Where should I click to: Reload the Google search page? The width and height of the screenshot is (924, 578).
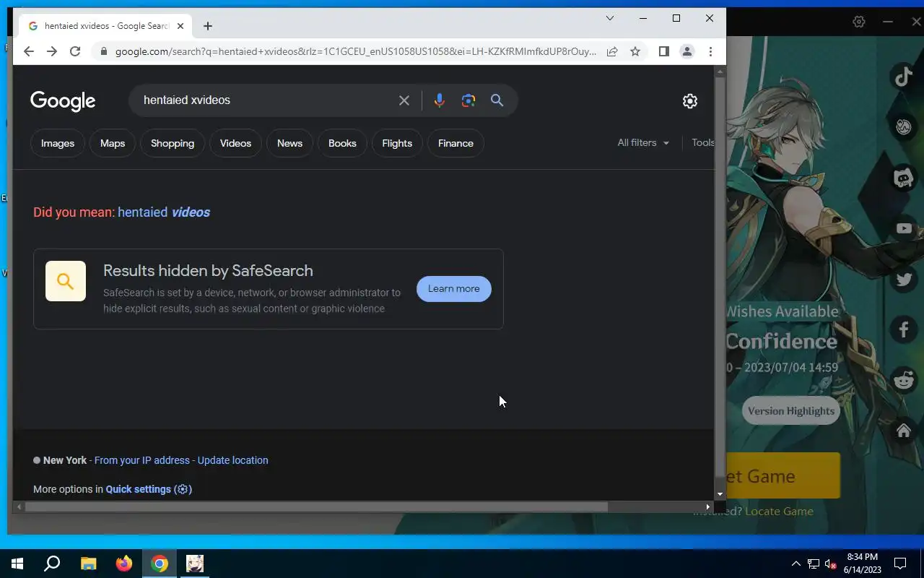(75, 51)
